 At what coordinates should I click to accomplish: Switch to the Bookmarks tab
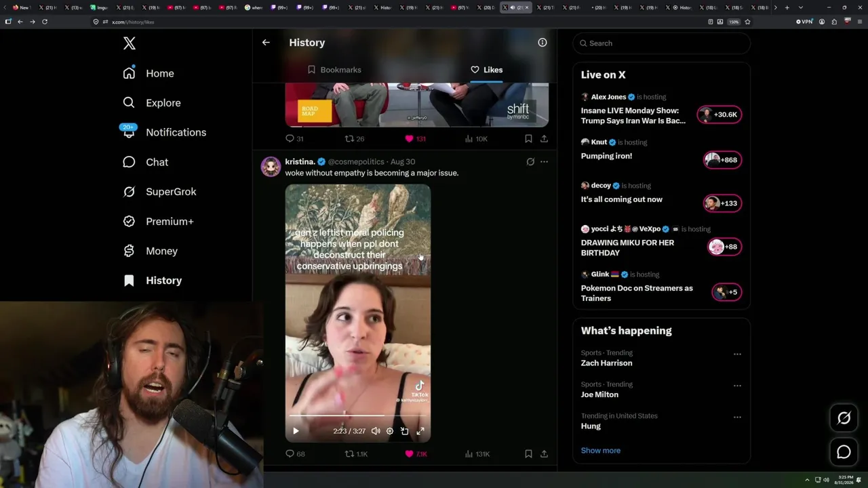(x=334, y=70)
